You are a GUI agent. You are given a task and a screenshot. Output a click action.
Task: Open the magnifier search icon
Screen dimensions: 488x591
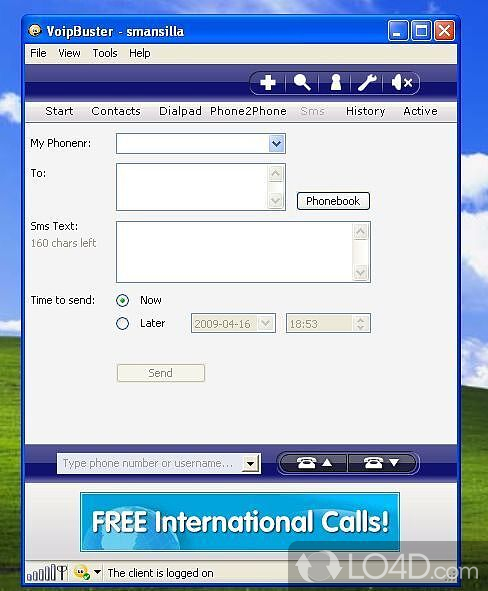coord(302,83)
